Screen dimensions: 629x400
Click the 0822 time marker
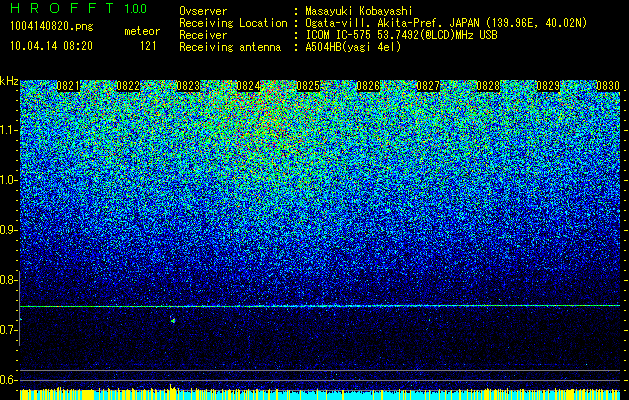tap(128, 86)
